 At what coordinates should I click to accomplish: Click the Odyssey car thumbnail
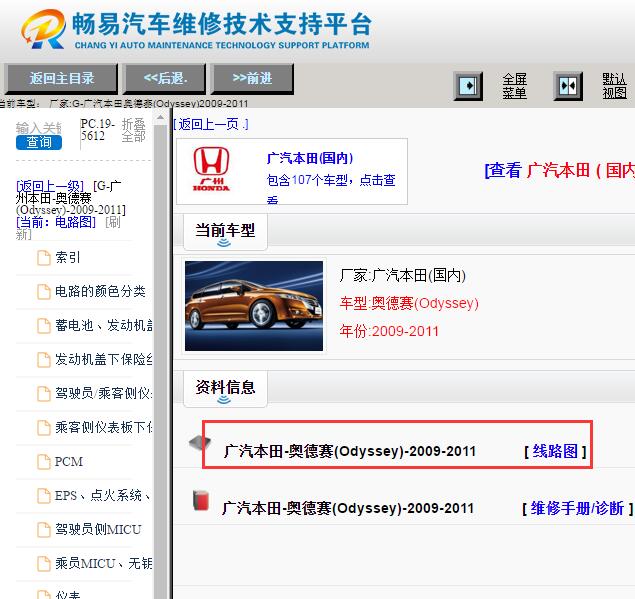[x=254, y=306]
